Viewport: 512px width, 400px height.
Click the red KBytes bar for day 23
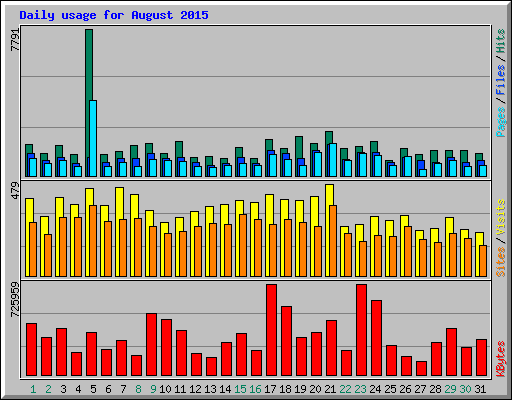[361, 330]
